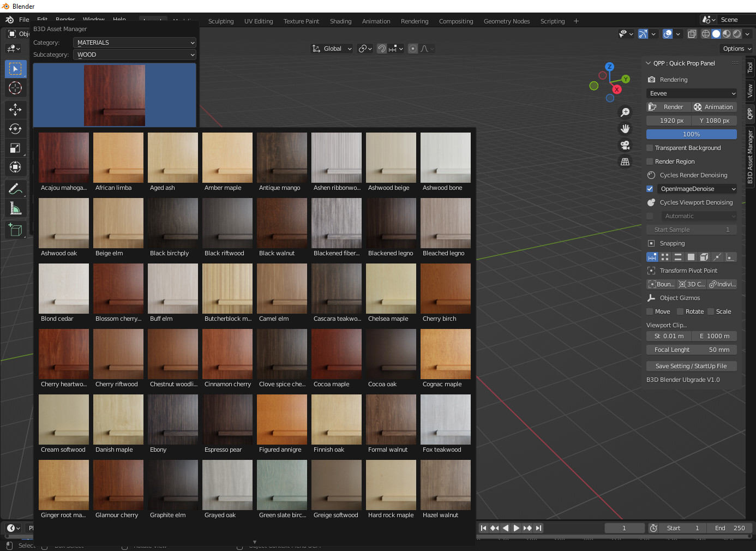The image size is (756, 551).
Task: Open the Sculpting workspace tab
Action: (221, 21)
